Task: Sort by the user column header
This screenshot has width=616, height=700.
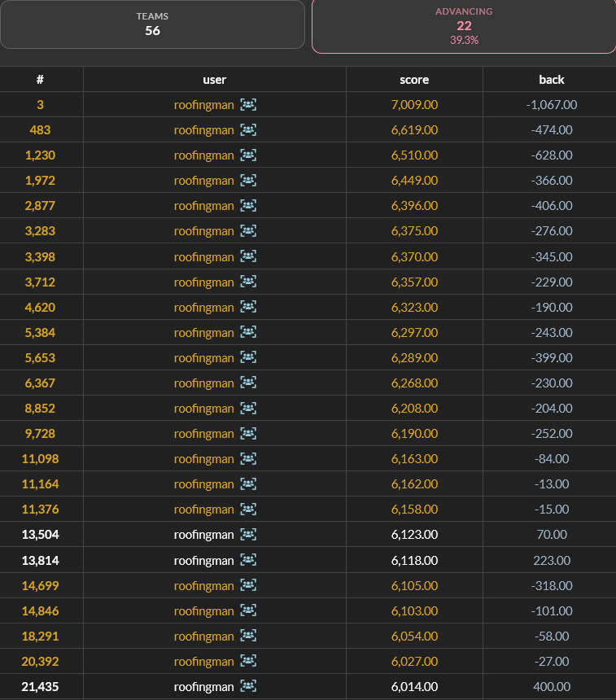Action: tap(214, 80)
